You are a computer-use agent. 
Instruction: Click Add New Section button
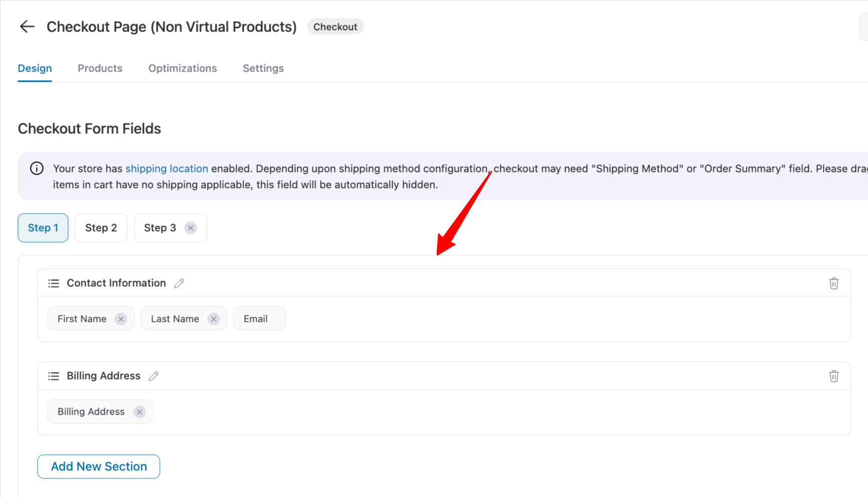click(99, 466)
